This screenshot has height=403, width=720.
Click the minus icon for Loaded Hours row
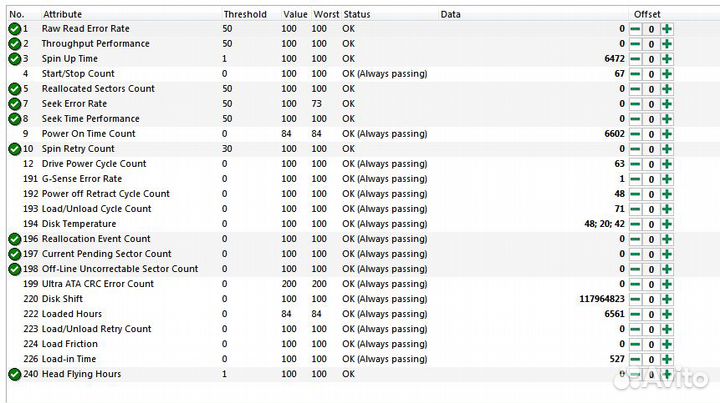click(x=635, y=314)
